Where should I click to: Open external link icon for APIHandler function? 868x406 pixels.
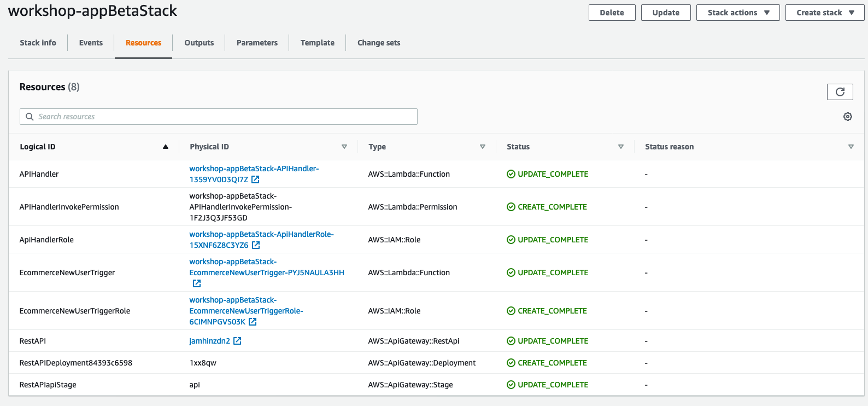click(255, 179)
